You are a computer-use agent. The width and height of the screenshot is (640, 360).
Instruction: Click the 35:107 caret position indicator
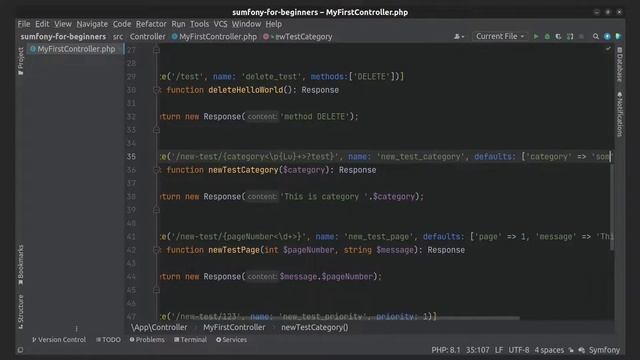coord(478,350)
